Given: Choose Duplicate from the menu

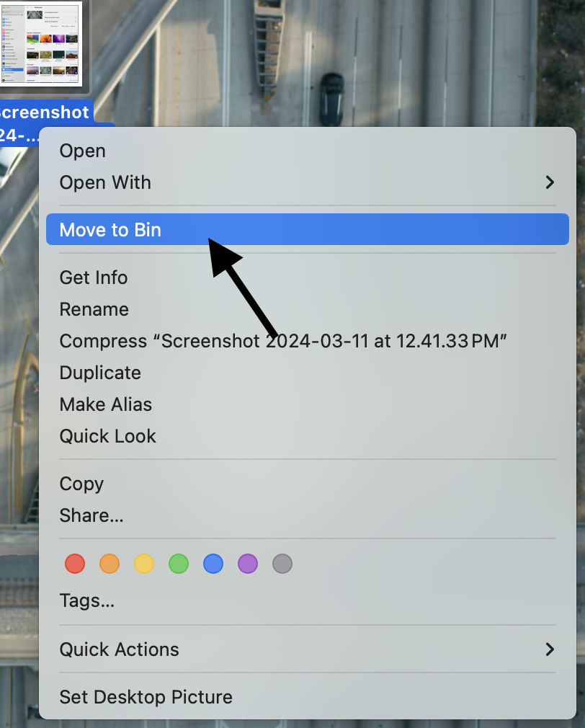Looking at the screenshot, I should [100, 373].
